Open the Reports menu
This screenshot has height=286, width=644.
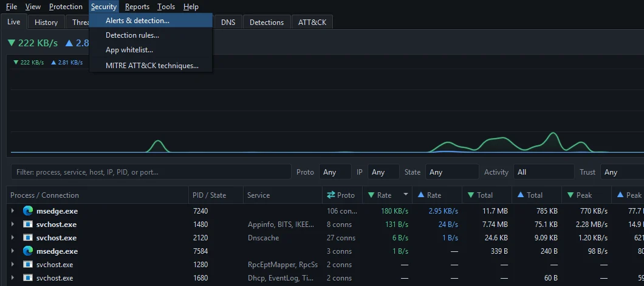coord(137,7)
